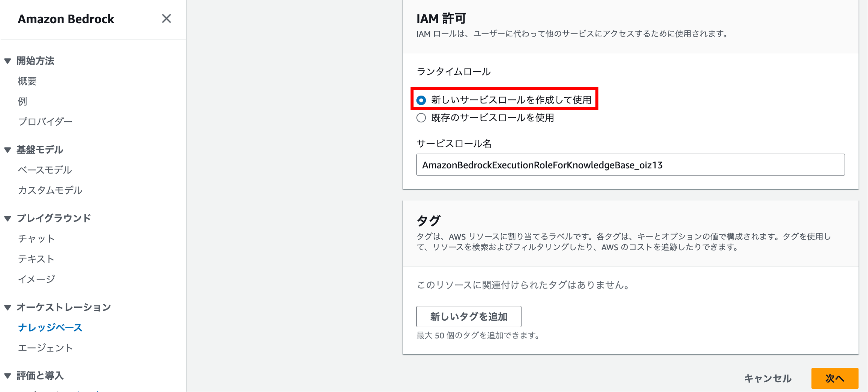Close the Amazon Bedrock sidebar panel
The height and width of the screenshot is (392, 868).
click(166, 19)
